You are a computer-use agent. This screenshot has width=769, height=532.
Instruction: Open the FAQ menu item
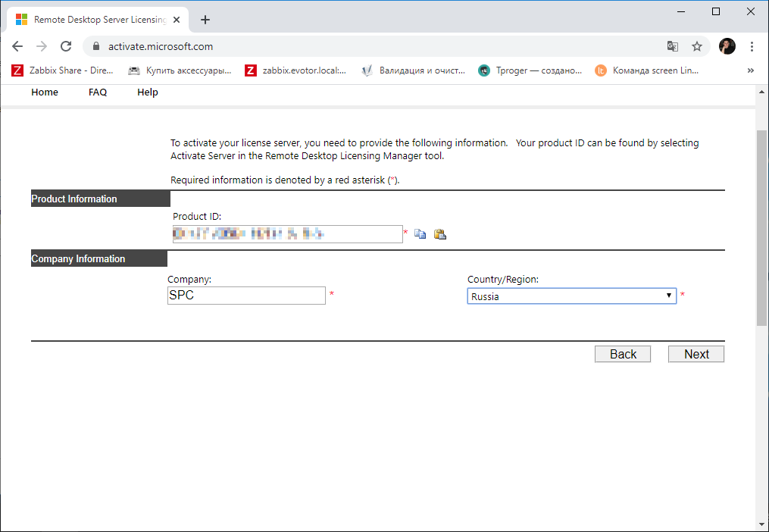98,92
